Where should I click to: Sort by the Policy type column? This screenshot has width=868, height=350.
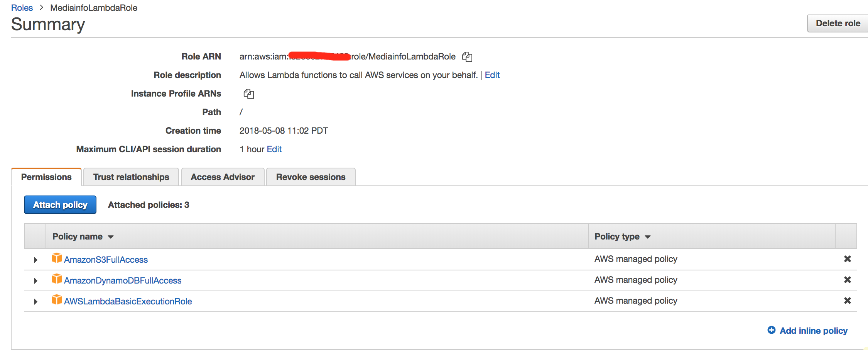tap(622, 236)
